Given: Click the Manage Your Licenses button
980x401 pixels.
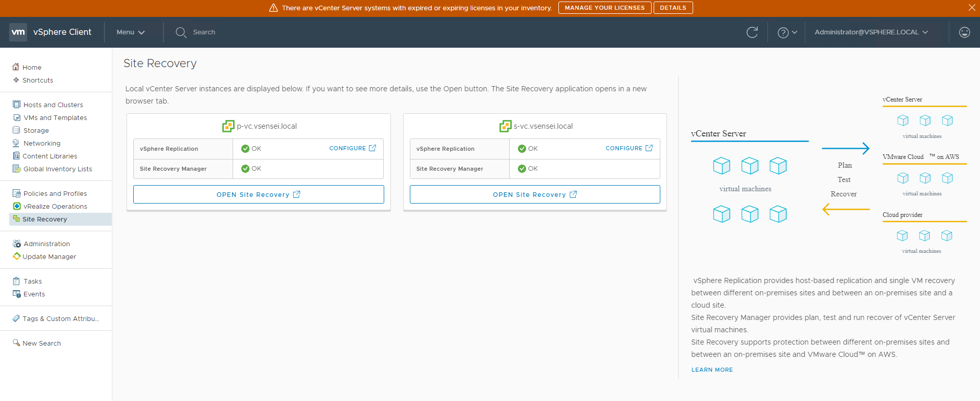Looking at the screenshot, I should (604, 8).
